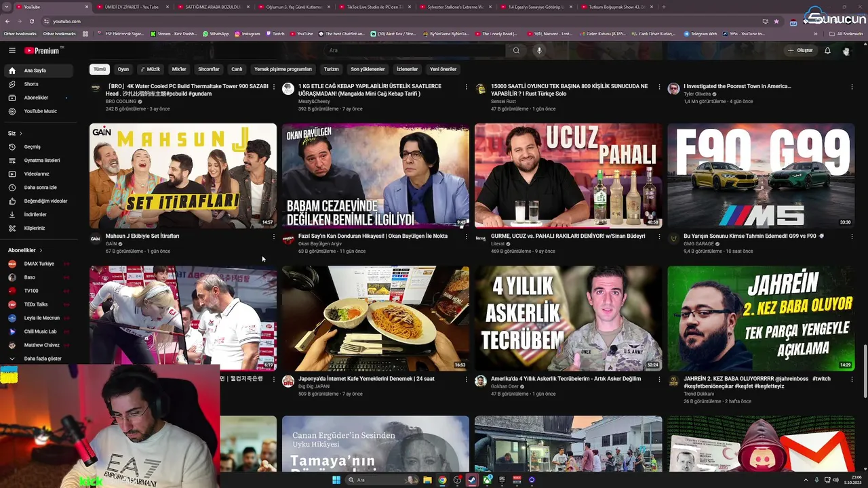The width and height of the screenshot is (868, 488).
Task: Open Steam from the taskbar
Action: pos(473,480)
